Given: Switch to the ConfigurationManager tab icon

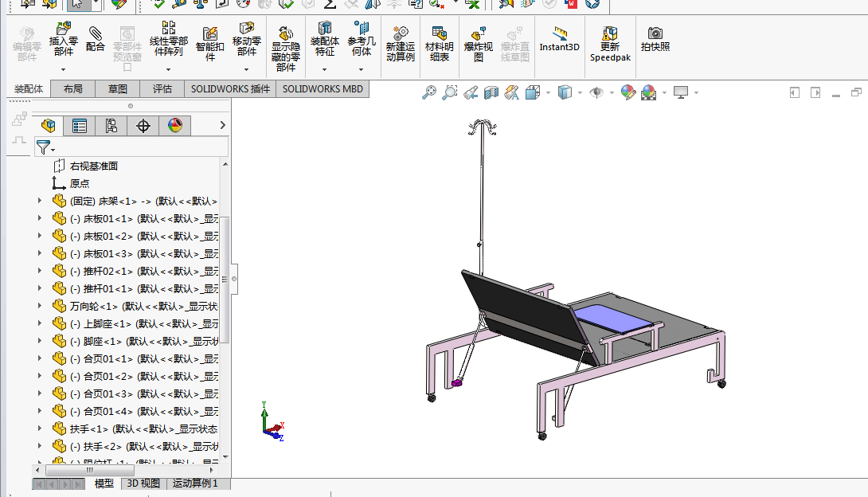Looking at the screenshot, I should (111, 126).
